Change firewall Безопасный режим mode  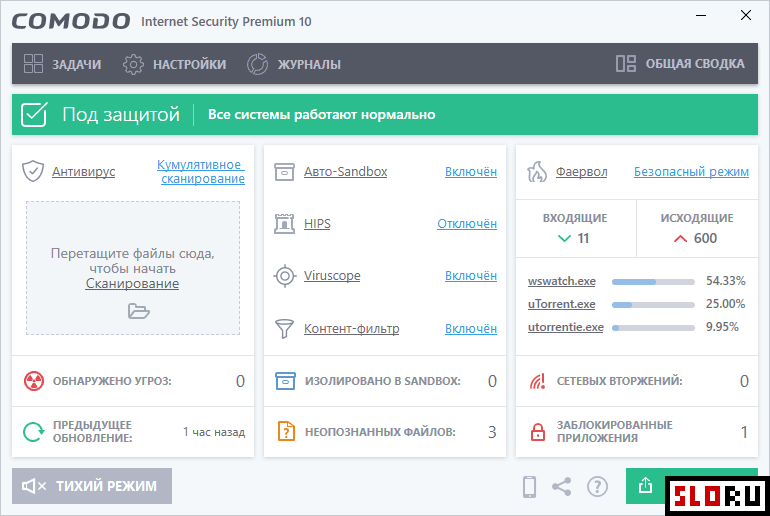coord(691,171)
